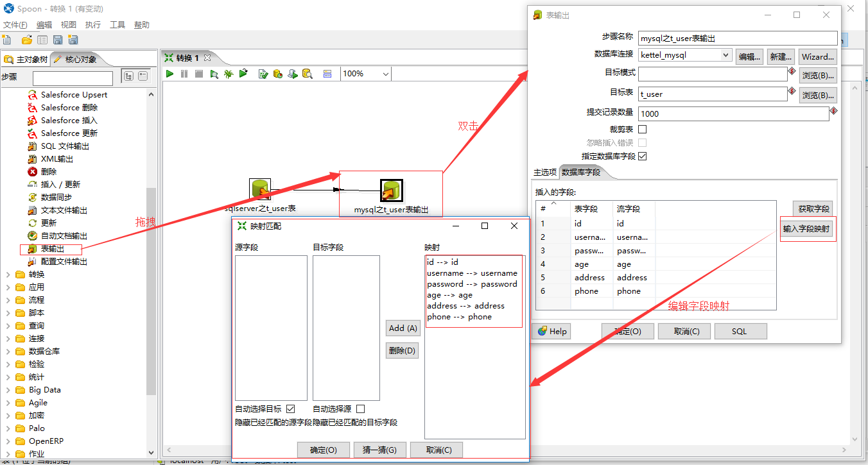Click the 获取字段 button

point(814,208)
